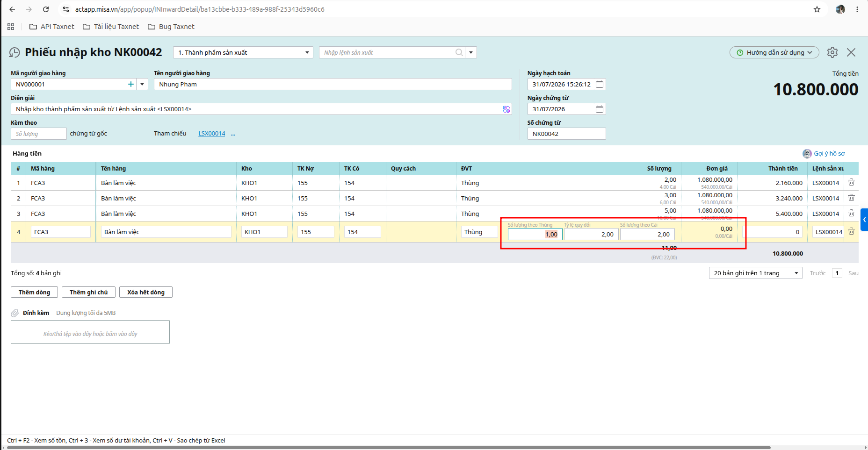The width and height of the screenshot is (868, 450).
Task: Click the Xóa hết dòng button
Action: (146, 292)
